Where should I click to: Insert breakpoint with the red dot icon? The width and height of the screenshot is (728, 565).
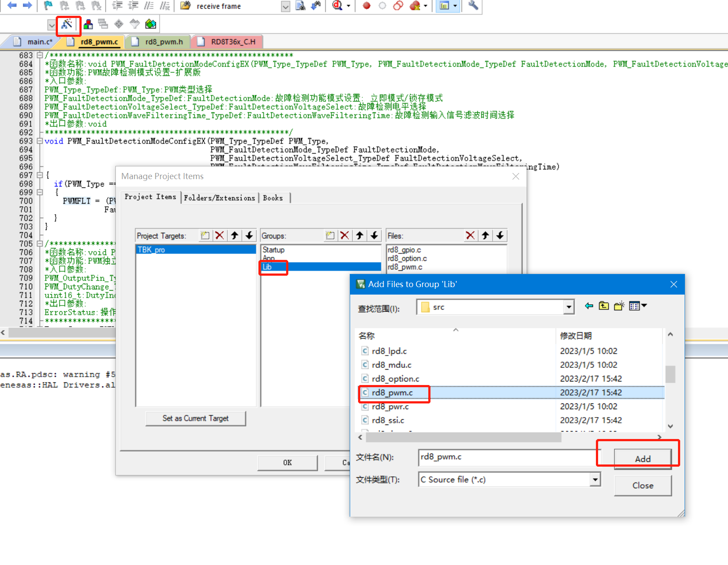[x=366, y=5]
